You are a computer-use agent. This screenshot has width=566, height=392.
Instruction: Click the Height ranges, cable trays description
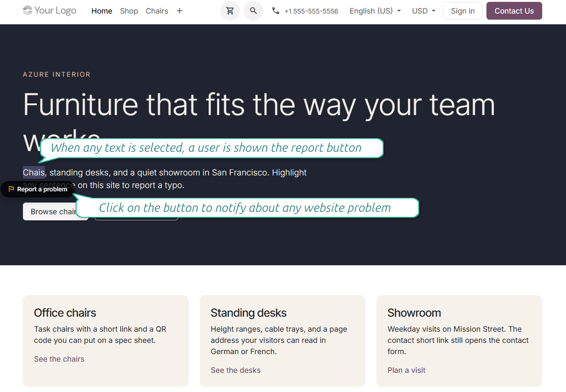tap(279, 340)
